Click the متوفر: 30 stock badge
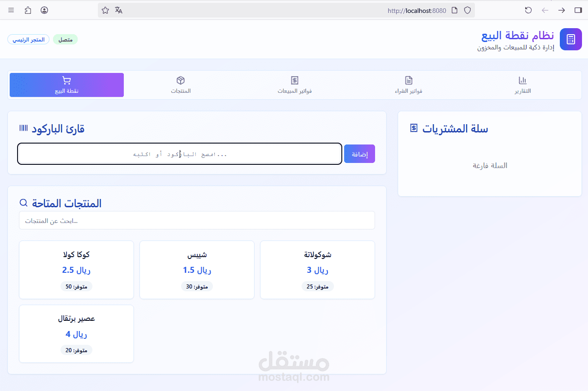The image size is (588, 391). pos(197,287)
